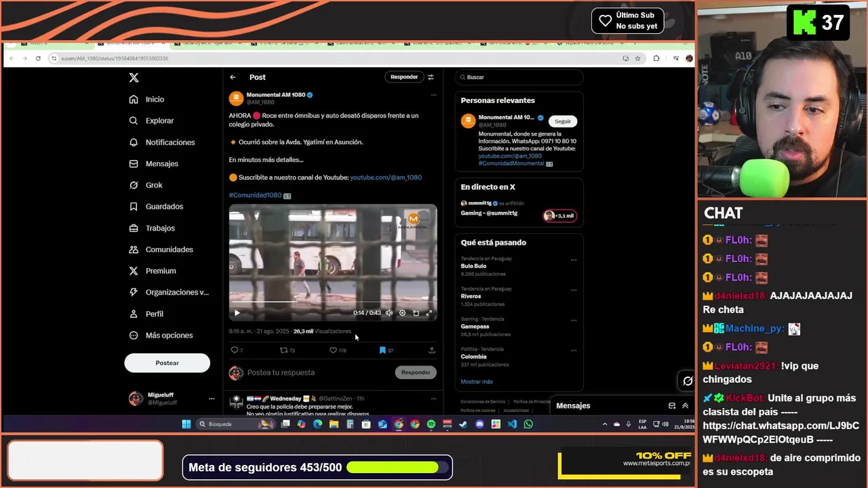Viewport: 868px width, 488px height.
Task: Open Visual Studio Code from the taskbar
Action: coord(512,424)
